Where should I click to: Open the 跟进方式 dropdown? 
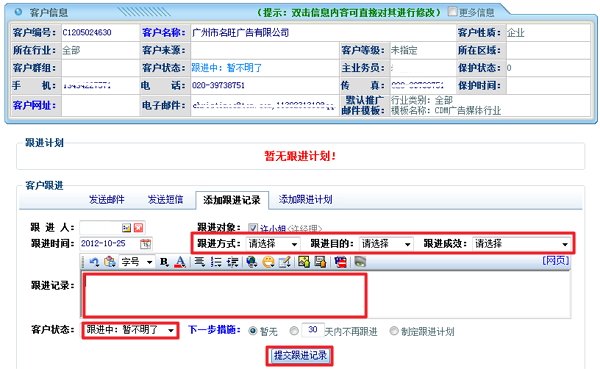point(273,244)
